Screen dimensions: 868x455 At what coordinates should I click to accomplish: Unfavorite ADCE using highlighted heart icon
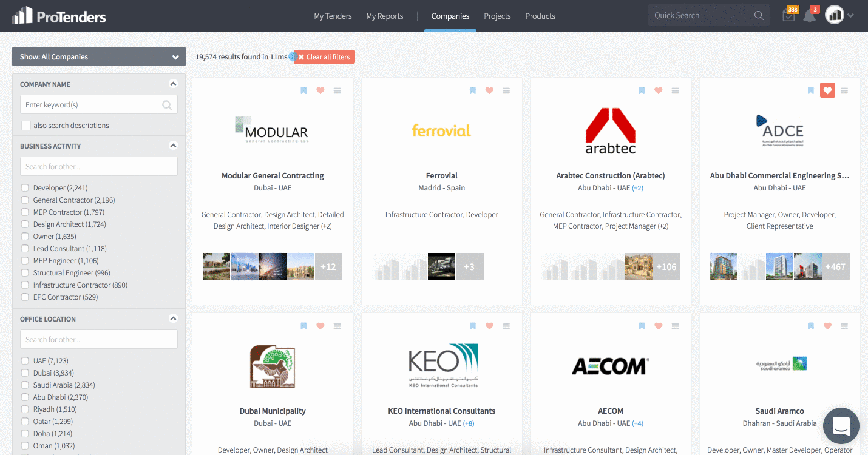(x=827, y=90)
